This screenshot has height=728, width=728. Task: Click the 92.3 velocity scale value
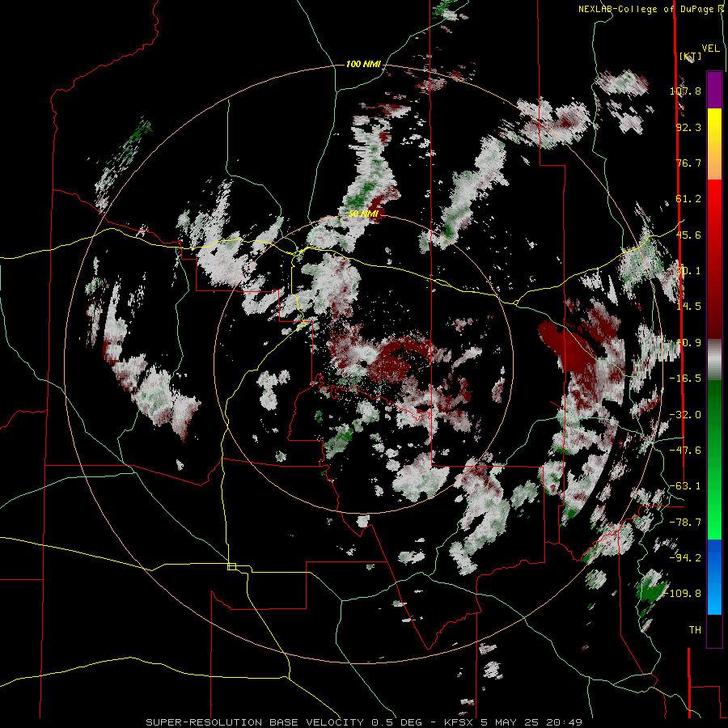(x=688, y=127)
